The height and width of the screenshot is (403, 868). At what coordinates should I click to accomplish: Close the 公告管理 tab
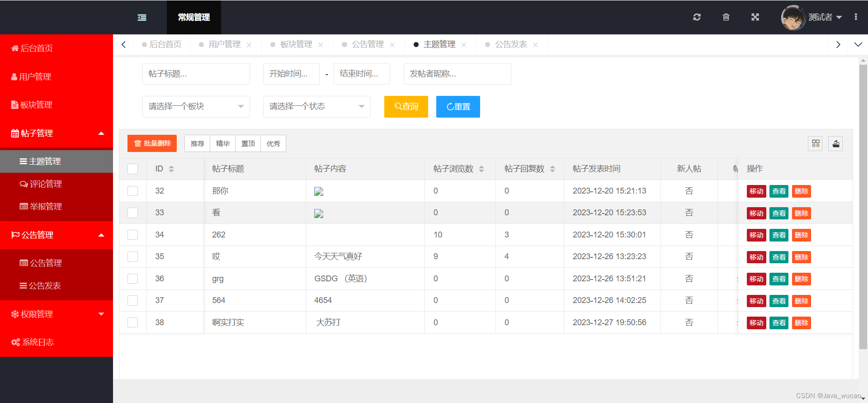(392, 45)
